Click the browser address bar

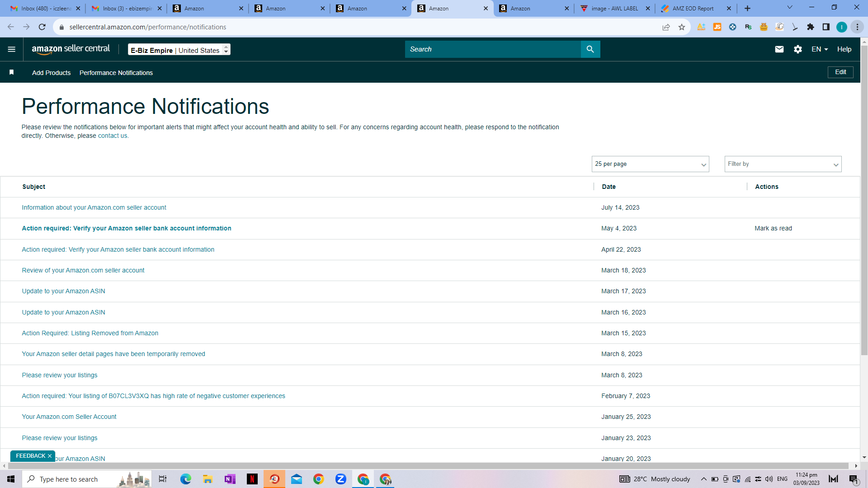tap(362, 27)
